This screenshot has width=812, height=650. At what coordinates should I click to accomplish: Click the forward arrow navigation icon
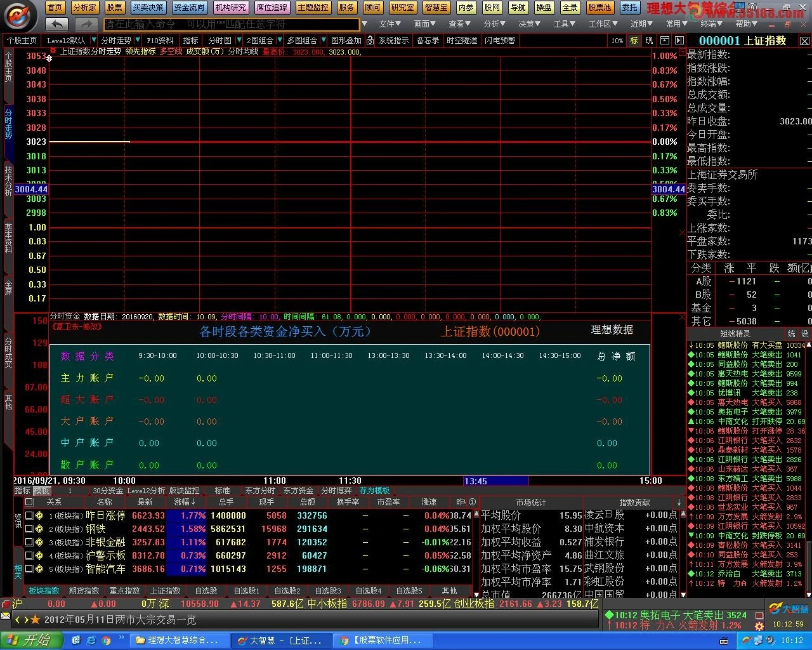point(86,24)
